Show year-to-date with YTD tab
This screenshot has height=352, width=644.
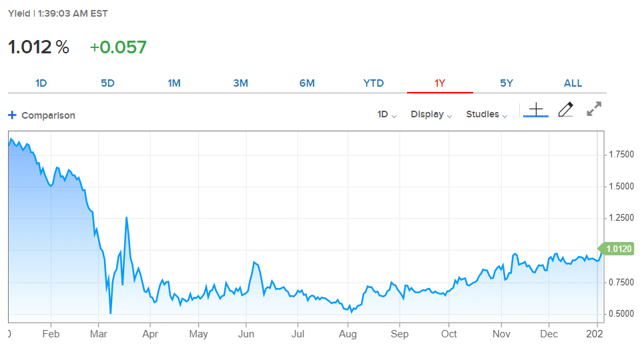[374, 83]
